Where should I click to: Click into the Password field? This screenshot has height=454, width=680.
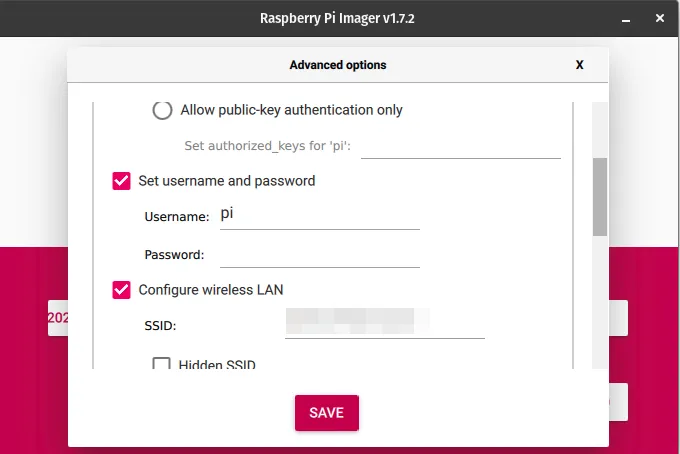click(319, 254)
